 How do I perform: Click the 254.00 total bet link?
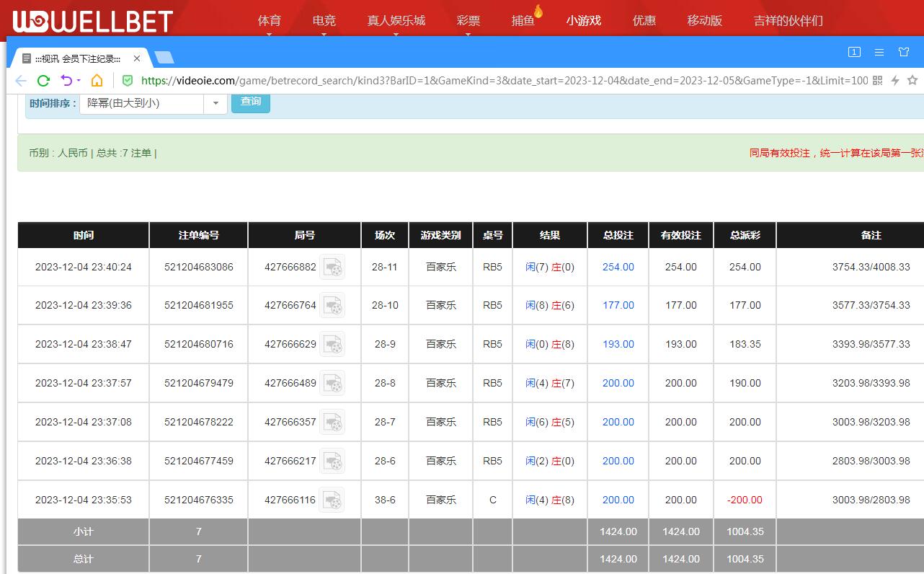[x=618, y=267]
